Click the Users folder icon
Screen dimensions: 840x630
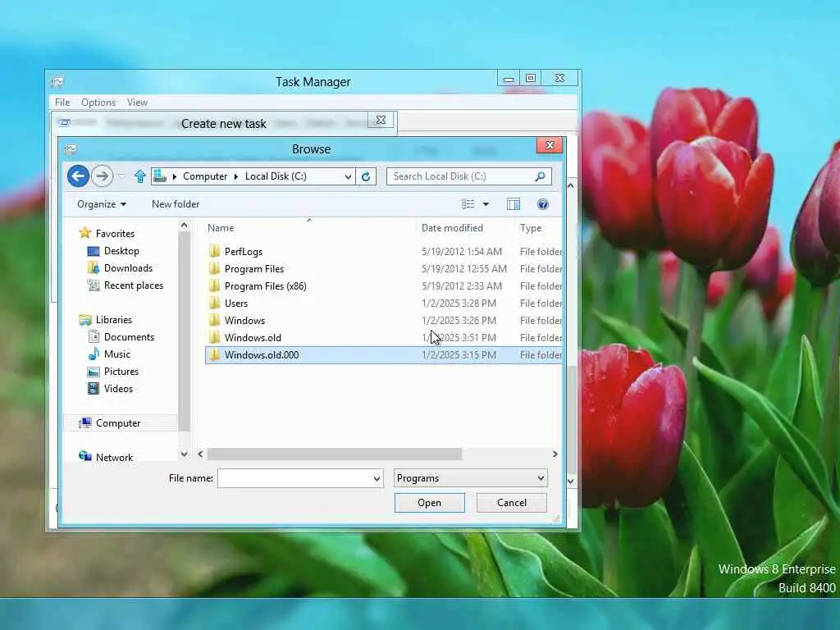(x=214, y=304)
